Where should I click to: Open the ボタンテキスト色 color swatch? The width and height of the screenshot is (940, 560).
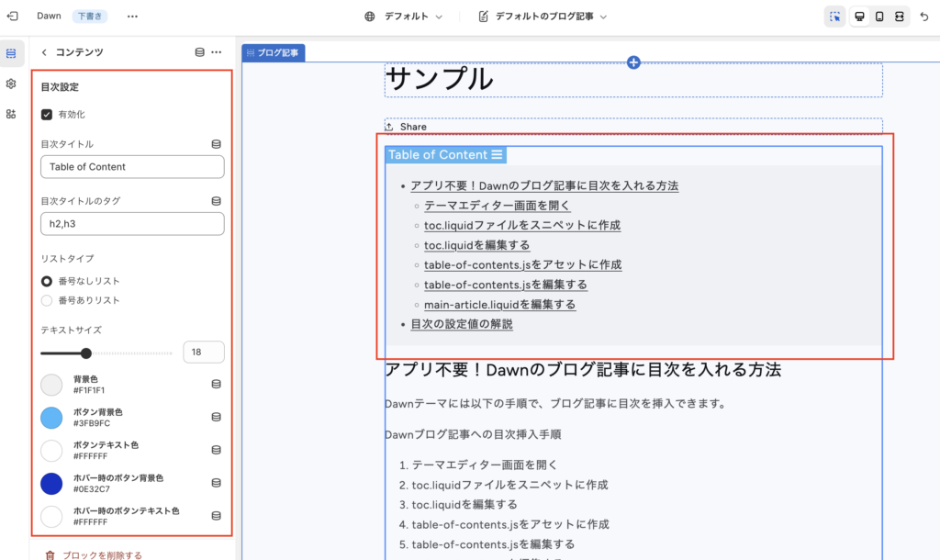click(x=51, y=451)
